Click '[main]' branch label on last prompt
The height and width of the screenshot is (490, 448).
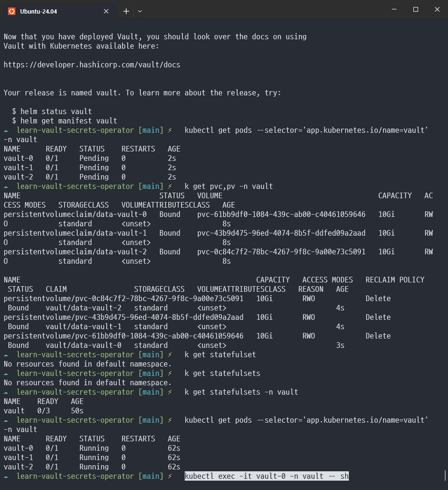(x=151, y=476)
